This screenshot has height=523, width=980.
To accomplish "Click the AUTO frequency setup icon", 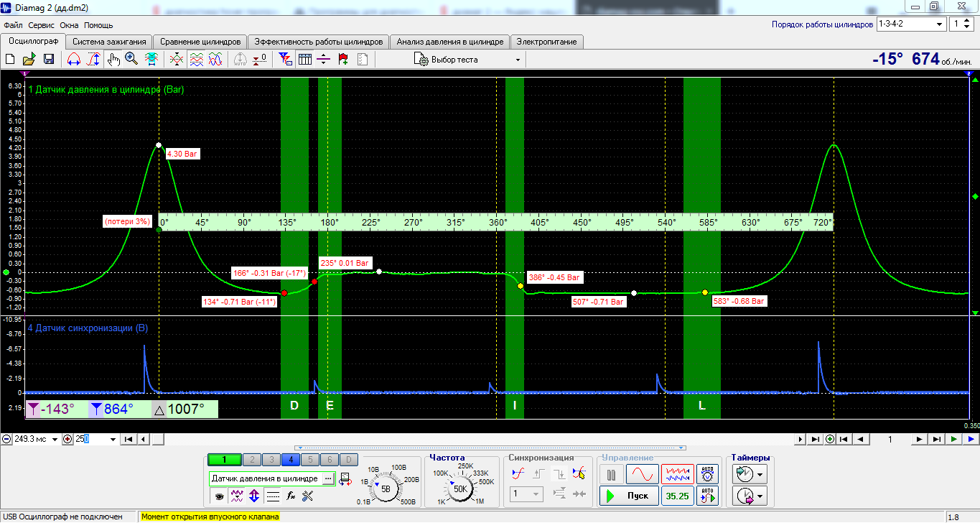I will (708, 495).
